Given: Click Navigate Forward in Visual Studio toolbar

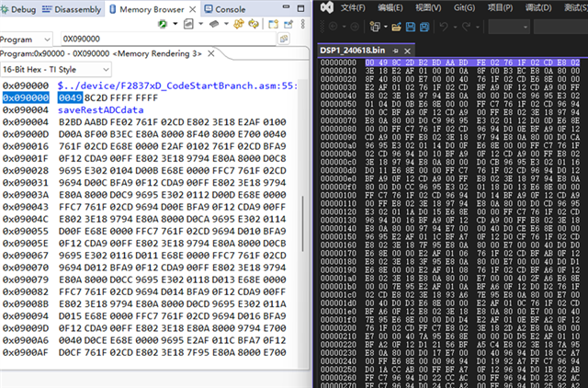Looking at the screenshot, I should click(x=355, y=27).
